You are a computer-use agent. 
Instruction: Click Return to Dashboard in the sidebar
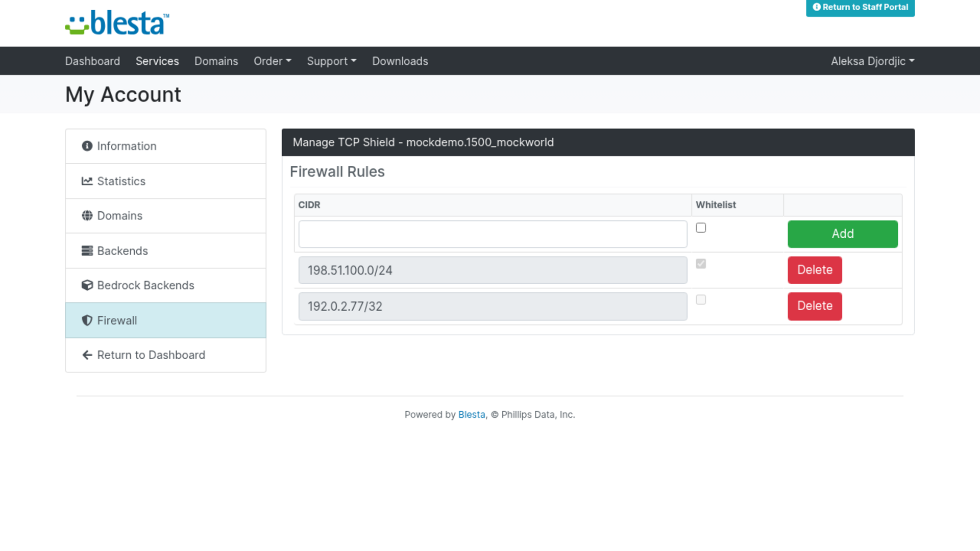coord(166,355)
